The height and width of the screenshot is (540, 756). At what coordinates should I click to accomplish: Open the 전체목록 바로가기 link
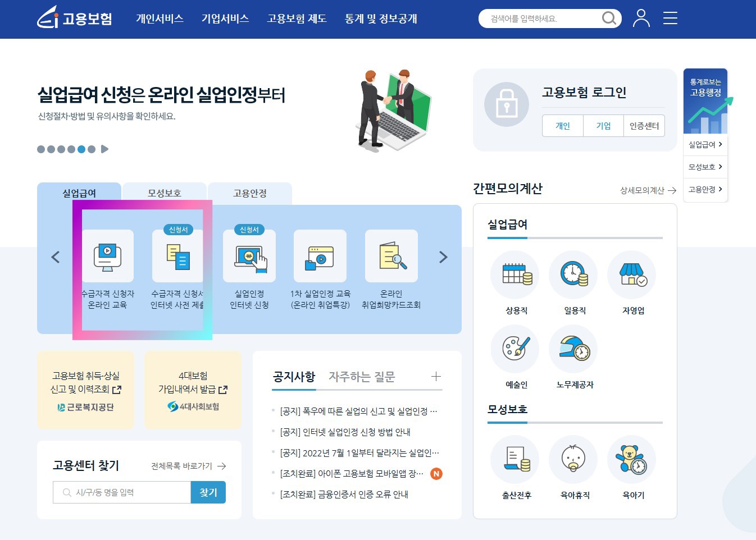tap(188, 466)
